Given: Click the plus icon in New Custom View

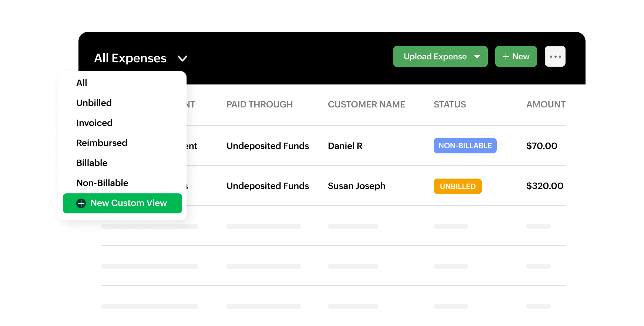Looking at the screenshot, I should tap(81, 203).
